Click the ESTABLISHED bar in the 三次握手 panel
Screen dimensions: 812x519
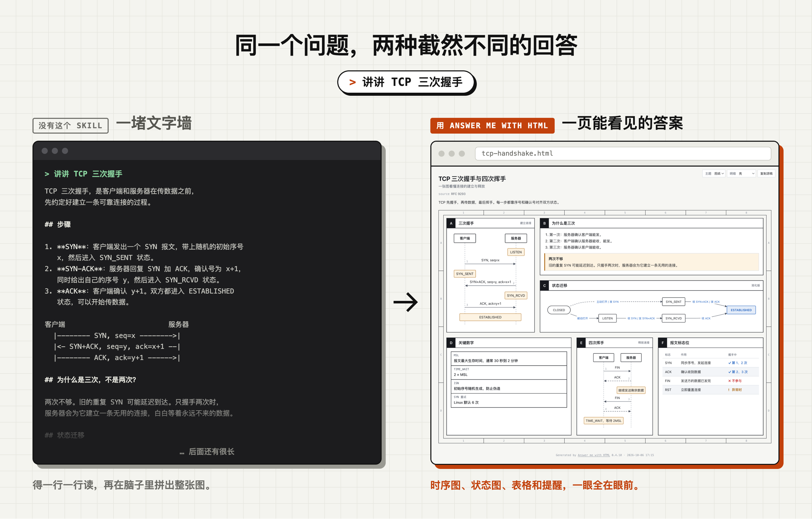pos(490,317)
